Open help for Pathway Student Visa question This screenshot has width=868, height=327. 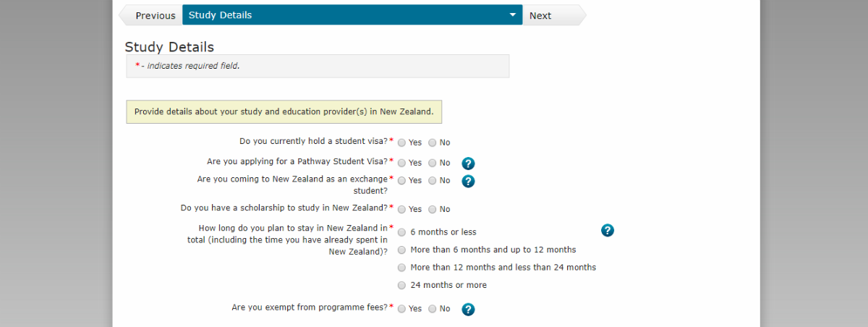coord(468,163)
